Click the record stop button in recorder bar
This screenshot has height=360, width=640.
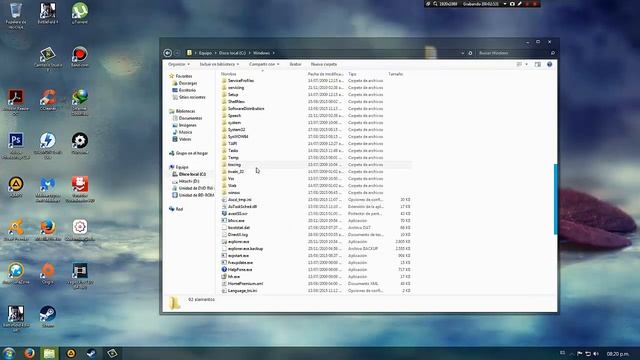tap(535, 4)
